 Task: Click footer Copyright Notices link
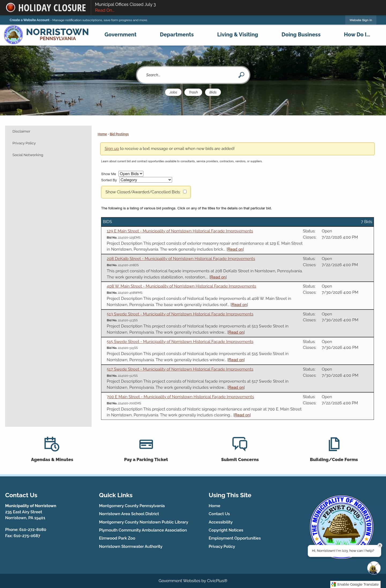tap(226, 530)
